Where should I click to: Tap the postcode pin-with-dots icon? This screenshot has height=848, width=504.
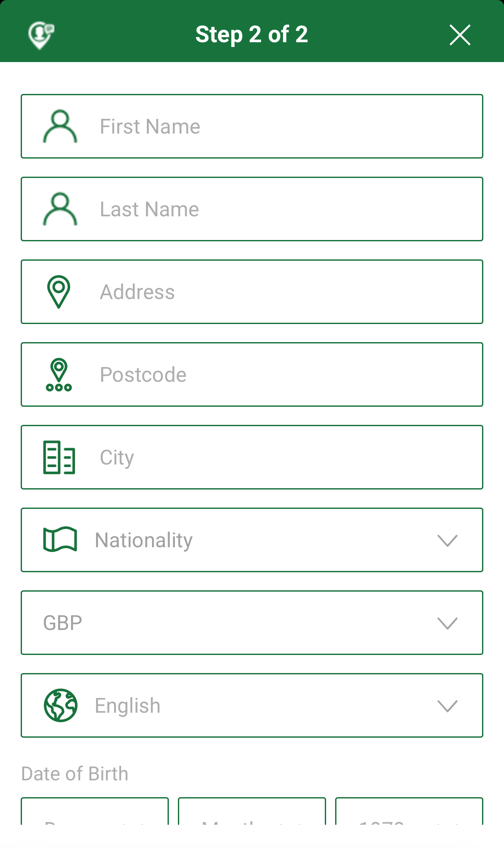[x=59, y=374]
